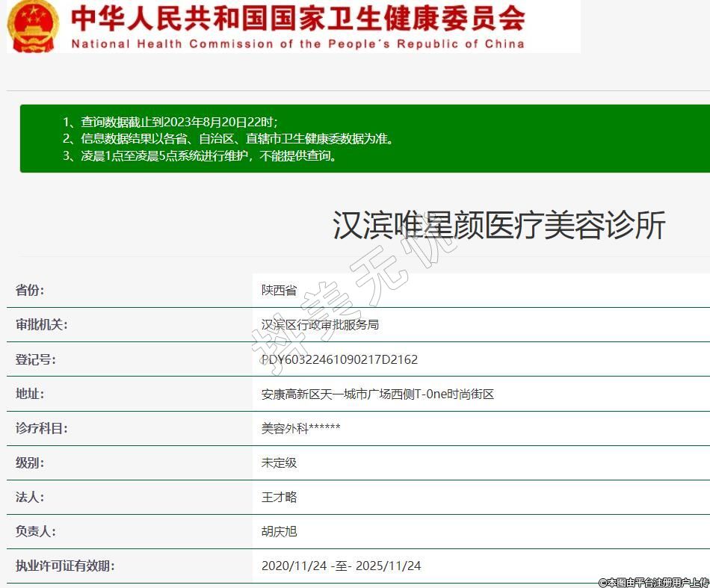Click the upload watermark text at bottom right

coord(652,581)
